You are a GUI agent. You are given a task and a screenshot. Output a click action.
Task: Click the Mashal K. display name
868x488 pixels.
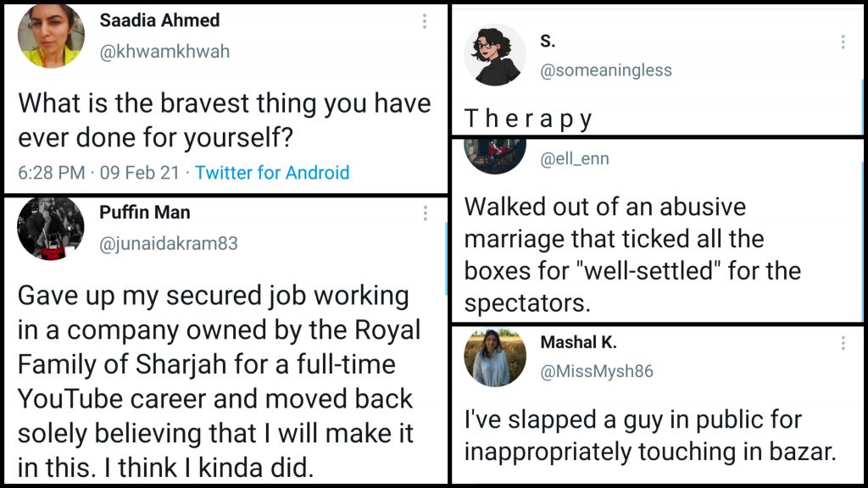coord(579,342)
